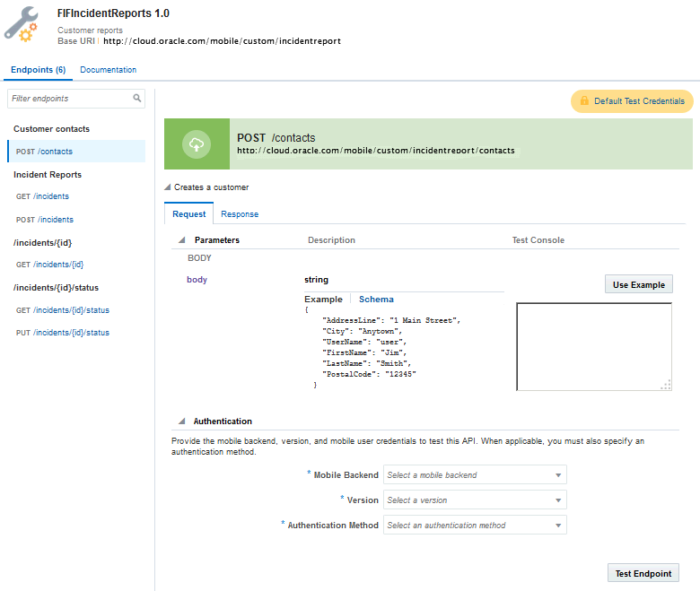
Task: Open the Authentication Method dropdown
Action: tap(475, 525)
